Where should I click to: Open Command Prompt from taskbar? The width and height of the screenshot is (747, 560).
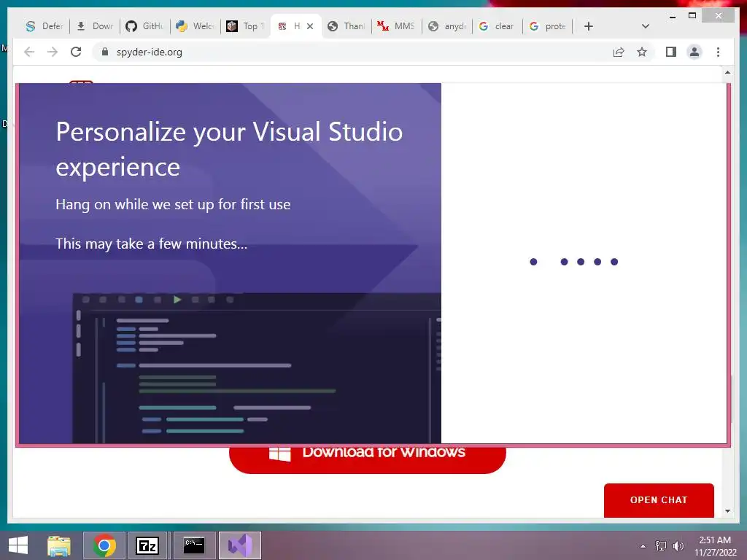click(194, 545)
